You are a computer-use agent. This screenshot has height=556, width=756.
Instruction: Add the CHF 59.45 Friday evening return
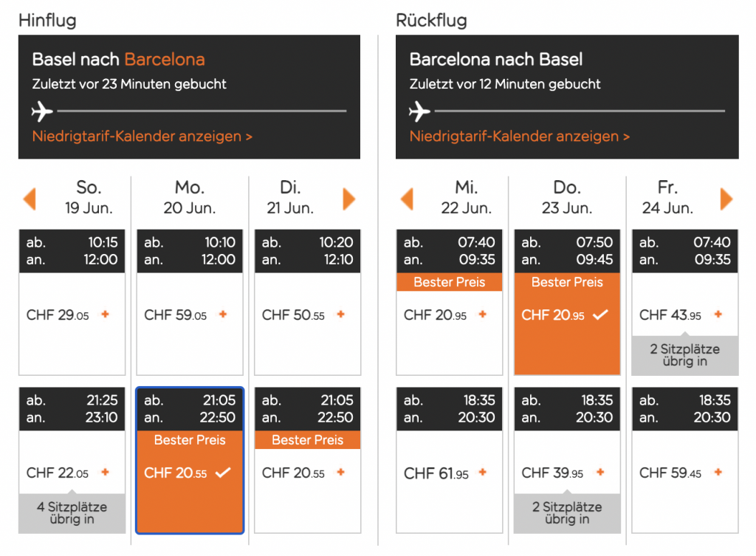[718, 473]
